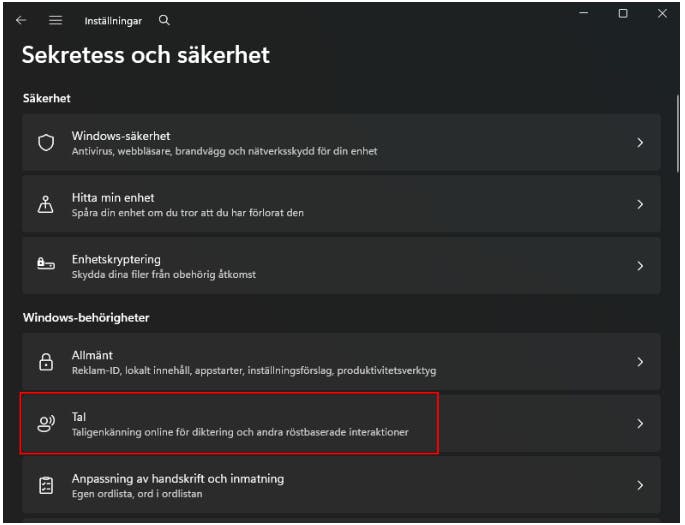Click the Tal speech icon
Viewport: 685px width, 525px height.
coord(46,423)
